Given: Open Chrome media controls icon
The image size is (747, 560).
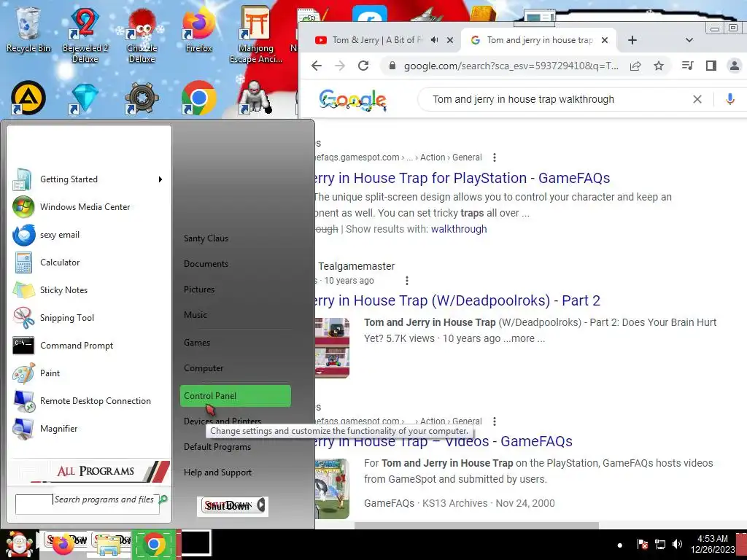Looking at the screenshot, I should tap(687, 66).
